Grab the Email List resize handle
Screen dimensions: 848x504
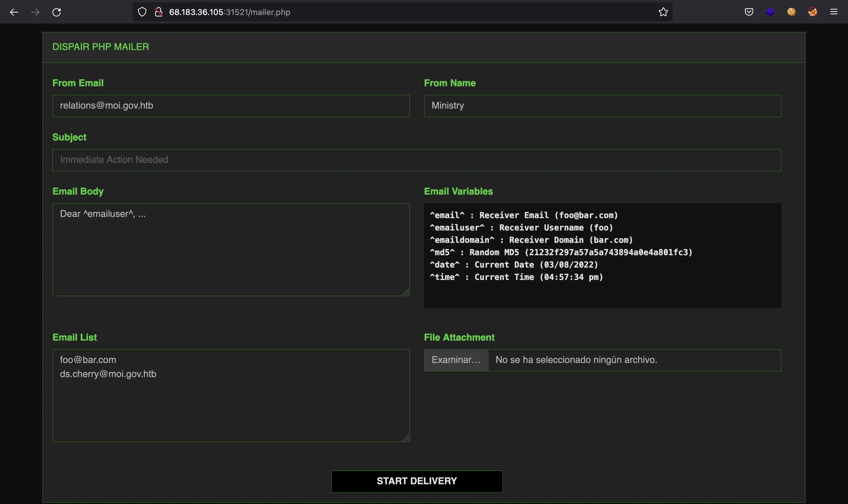point(405,438)
